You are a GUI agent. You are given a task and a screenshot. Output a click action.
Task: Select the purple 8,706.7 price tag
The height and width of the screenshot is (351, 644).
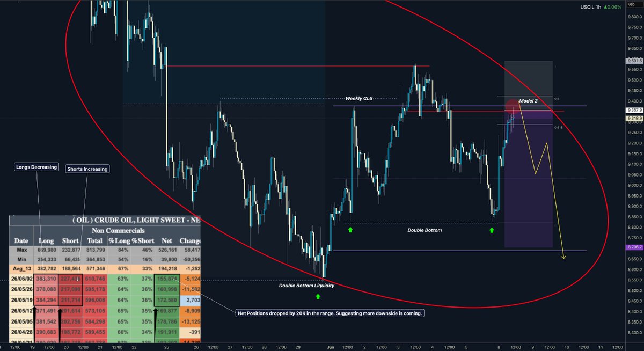click(x=634, y=247)
